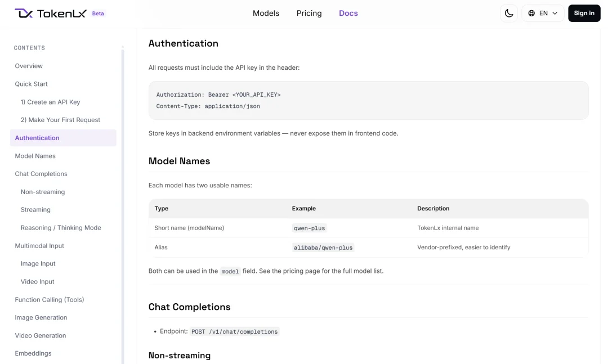The image size is (608, 364).
Task: Open Chat Completions in sidebar
Action: pos(41,174)
